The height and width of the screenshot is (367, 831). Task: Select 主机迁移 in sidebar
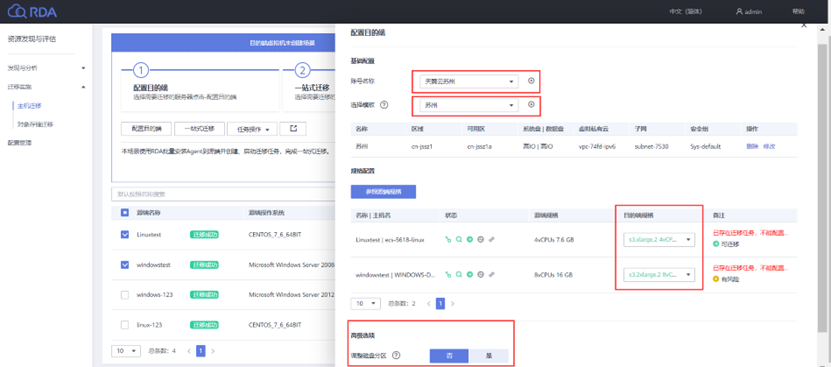[29, 106]
